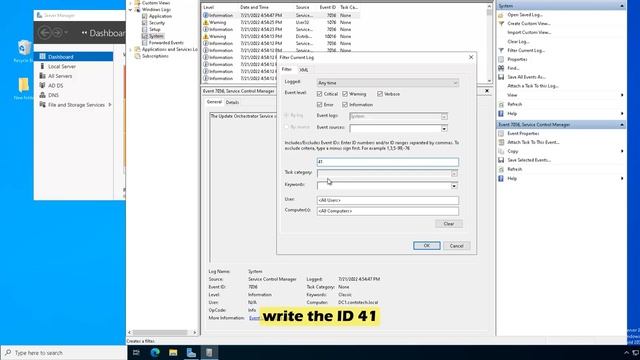Open the Event sources dropdown
Viewport: 640px width, 360px height.
tap(444, 129)
